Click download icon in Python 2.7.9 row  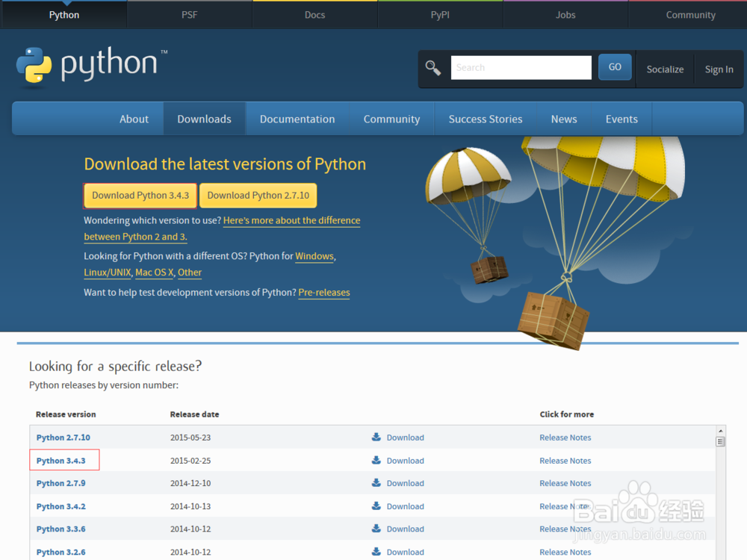pos(376,482)
